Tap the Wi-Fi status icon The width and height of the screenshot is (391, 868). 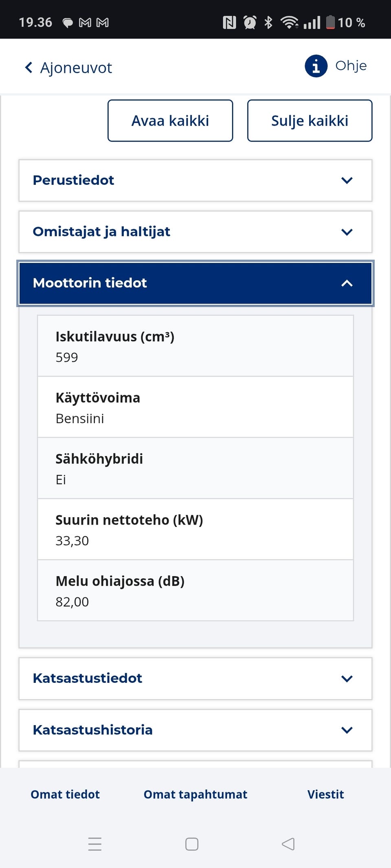coord(289,22)
